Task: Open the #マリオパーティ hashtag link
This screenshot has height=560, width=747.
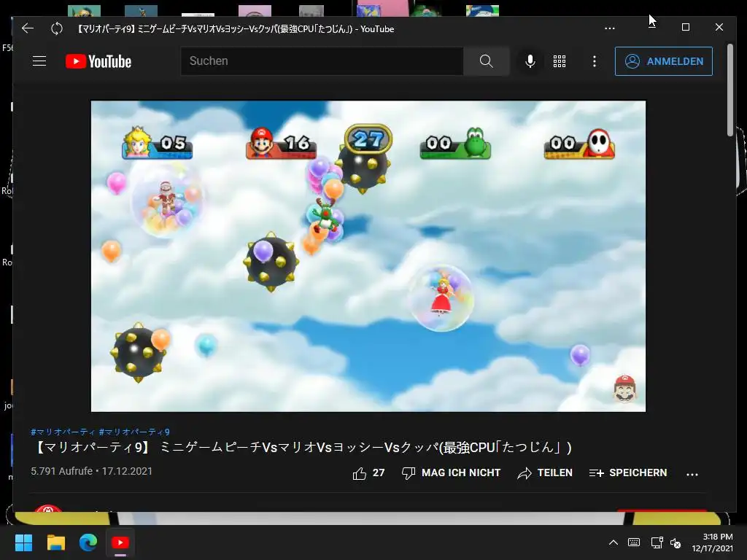Action: [63, 432]
